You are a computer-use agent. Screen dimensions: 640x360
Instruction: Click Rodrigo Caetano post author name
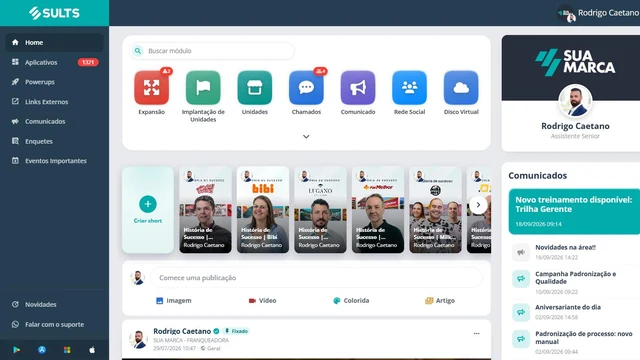pyautogui.click(x=182, y=331)
